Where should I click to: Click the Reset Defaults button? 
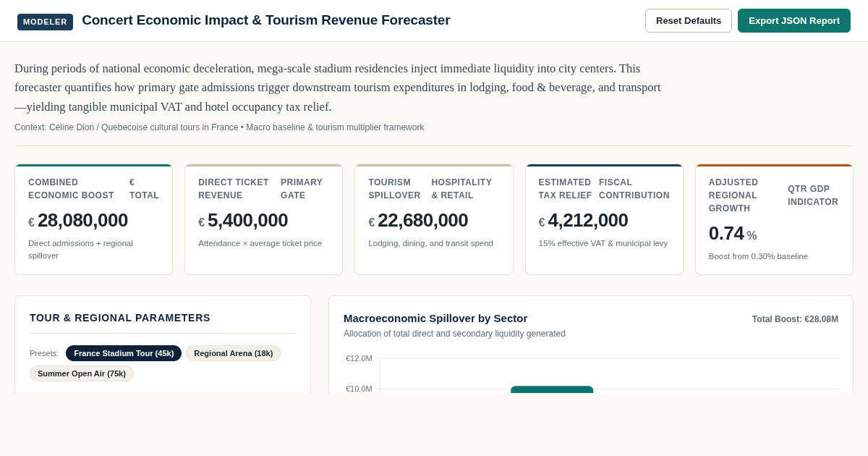tap(689, 20)
